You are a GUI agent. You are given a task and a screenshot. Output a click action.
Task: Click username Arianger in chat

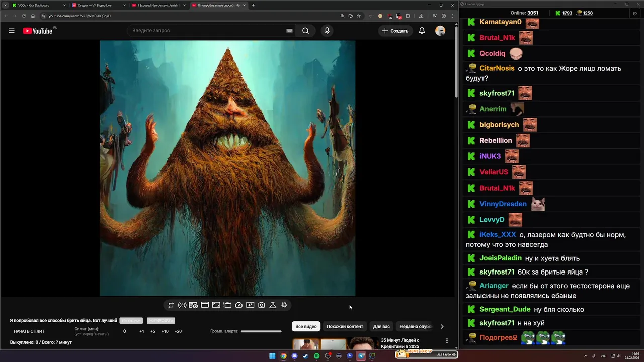[494, 286]
